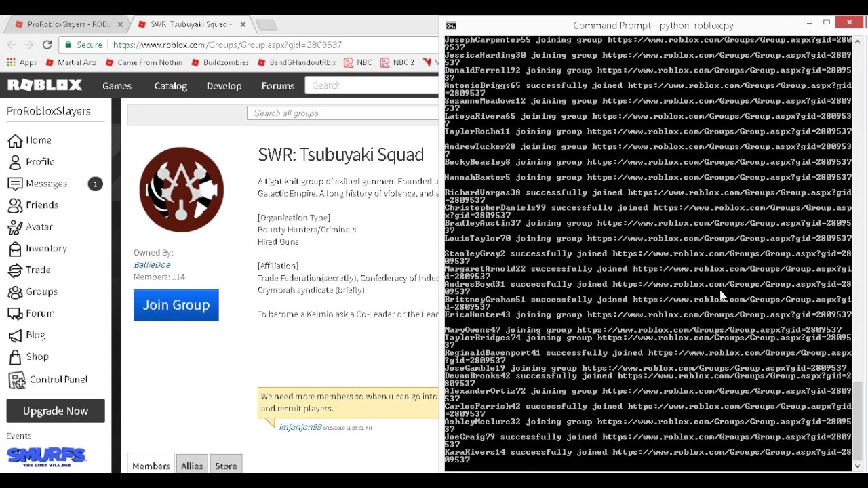Reload the page with browser refresh icon

tap(47, 45)
